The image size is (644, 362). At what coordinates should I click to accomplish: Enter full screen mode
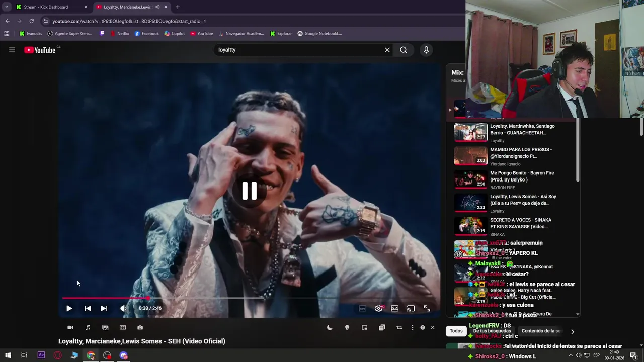point(427,308)
